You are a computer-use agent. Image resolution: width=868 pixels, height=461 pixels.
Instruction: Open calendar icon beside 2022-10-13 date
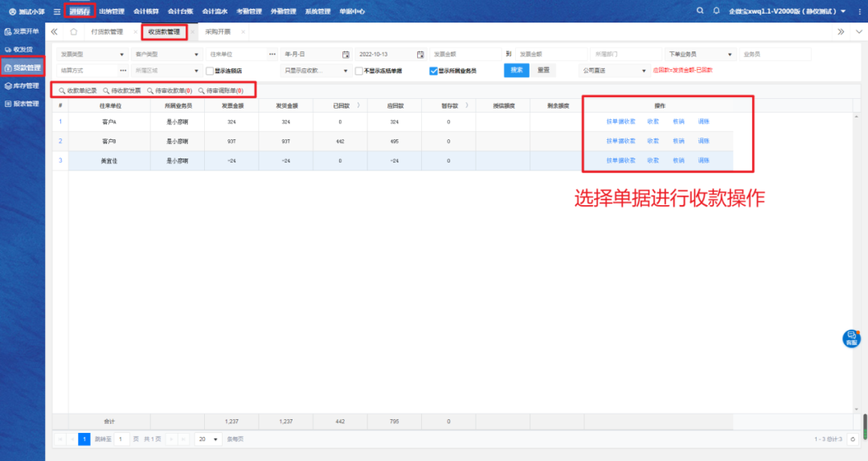coord(420,54)
